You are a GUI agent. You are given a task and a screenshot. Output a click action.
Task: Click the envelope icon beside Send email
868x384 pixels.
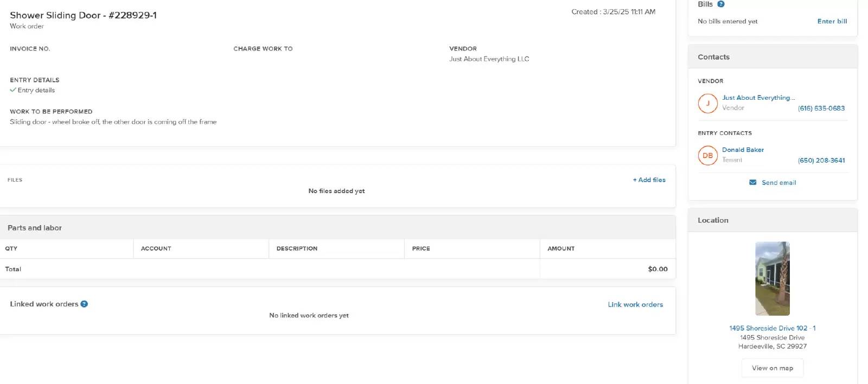click(752, 183)
